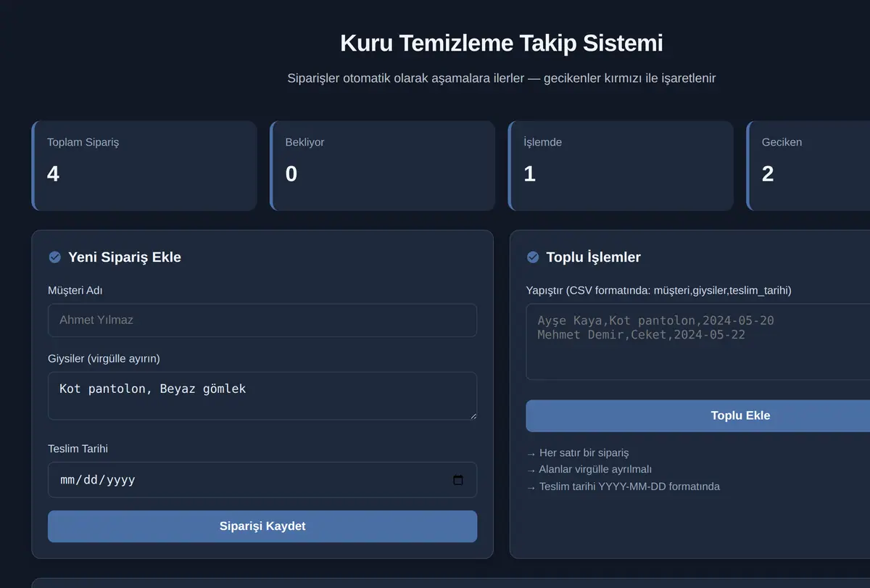Select the Toplam Sipariş stat card

pos(144,166)
